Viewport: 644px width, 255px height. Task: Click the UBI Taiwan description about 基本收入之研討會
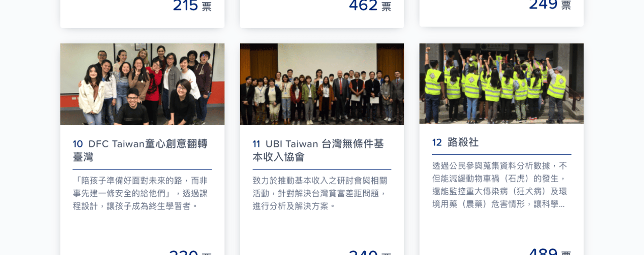(320, 193)
